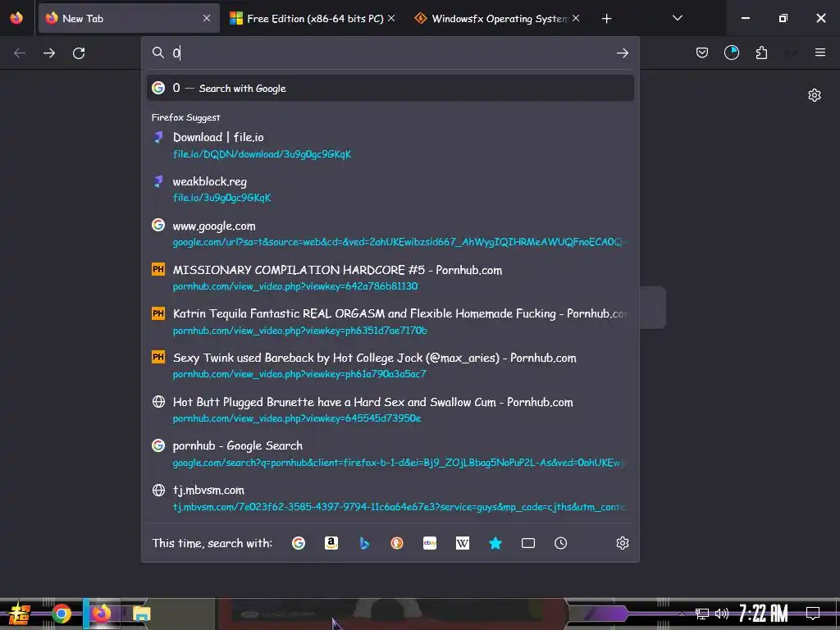Close the New Tab tab
This screenshot has height=630, width=840.
(x=206, y=18)
